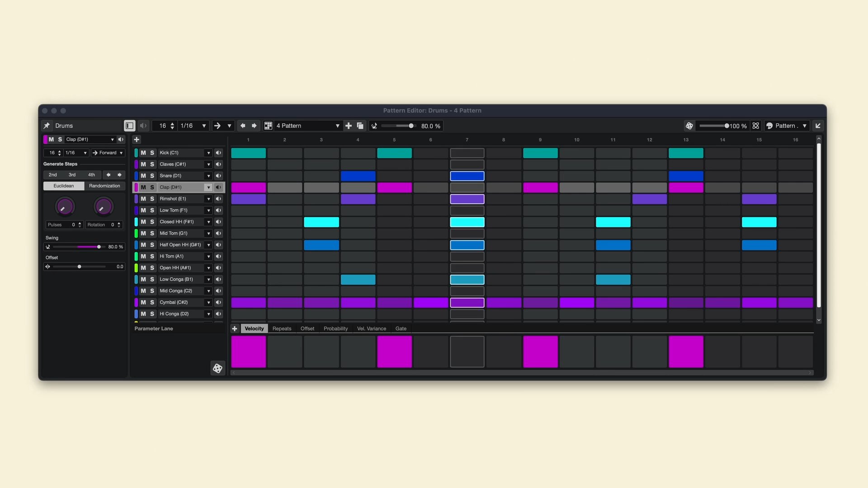868x488 pixels.
Task: Mute the Kick (C1) lane
Action: coord(143,153)
